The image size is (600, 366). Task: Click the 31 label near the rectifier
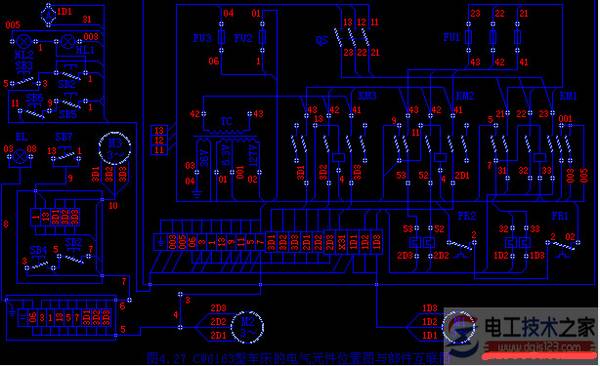pos(87,19)
